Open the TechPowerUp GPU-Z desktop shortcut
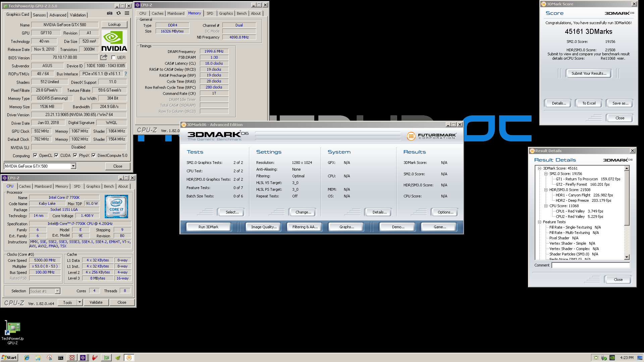644x362 pixels. [x=12, y=333]
